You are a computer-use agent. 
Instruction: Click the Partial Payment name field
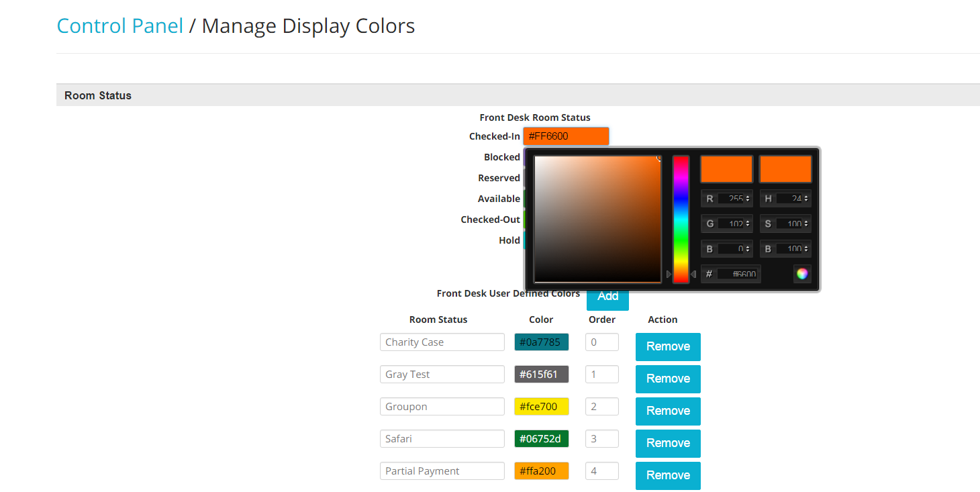point(442,471)
